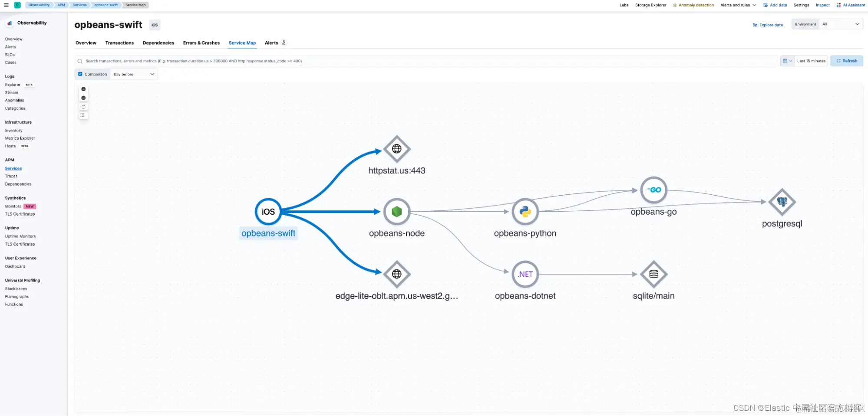Open the Environment All dropdown

[x=841, y=24]
